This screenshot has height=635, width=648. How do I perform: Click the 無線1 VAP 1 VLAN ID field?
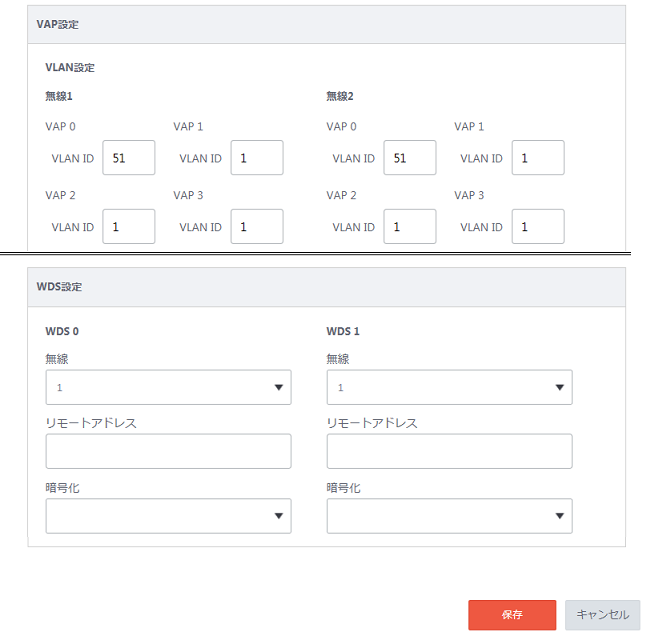(x=257, y=157)
